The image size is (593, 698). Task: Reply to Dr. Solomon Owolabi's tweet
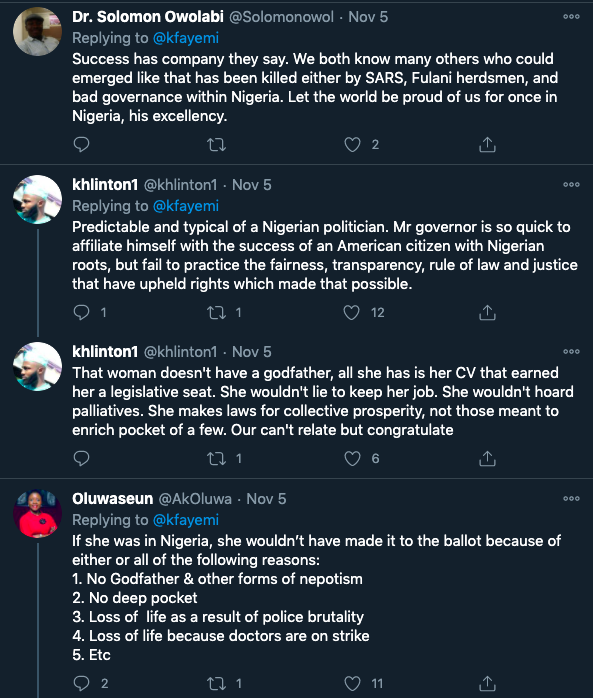81,145
